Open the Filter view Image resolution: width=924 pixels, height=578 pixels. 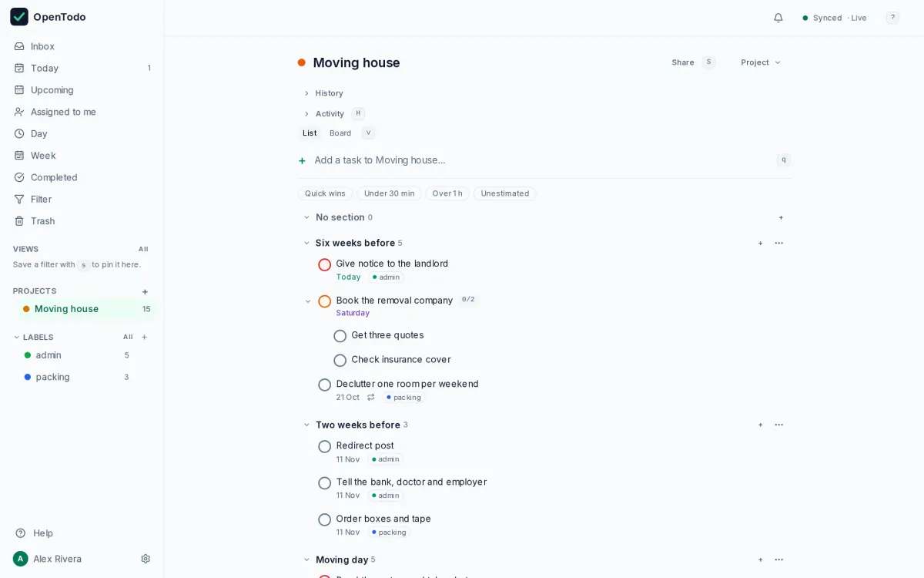click(x=82, y=199)
